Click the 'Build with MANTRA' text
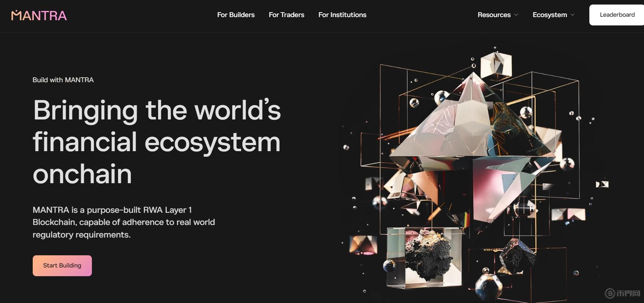 (x=63, y=80)
